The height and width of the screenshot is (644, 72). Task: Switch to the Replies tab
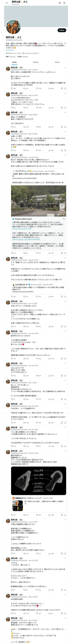36,62
